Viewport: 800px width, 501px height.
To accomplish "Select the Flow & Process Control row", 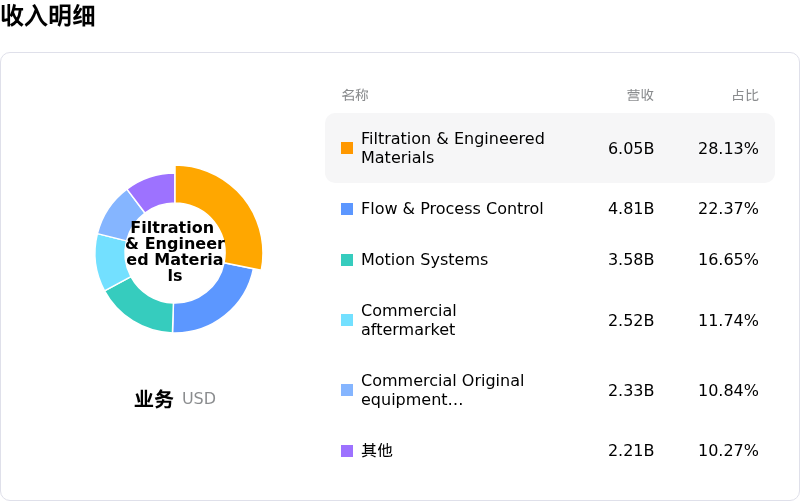I will click(x=549, y=208).
